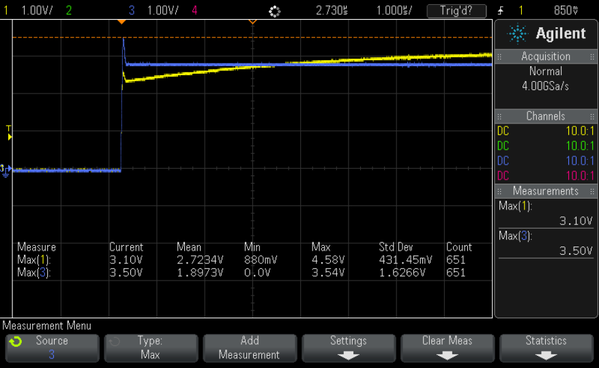
Task: Expand the Statistics softkey menu
Action: click(x=546, y=348)
